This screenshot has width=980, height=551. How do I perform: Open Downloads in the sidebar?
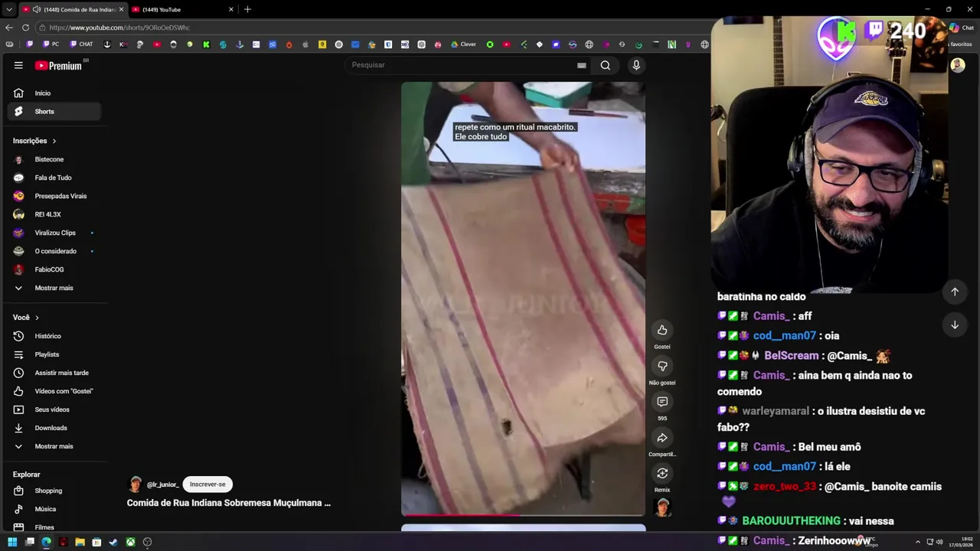pyautogui.click(x=54, y=428)
